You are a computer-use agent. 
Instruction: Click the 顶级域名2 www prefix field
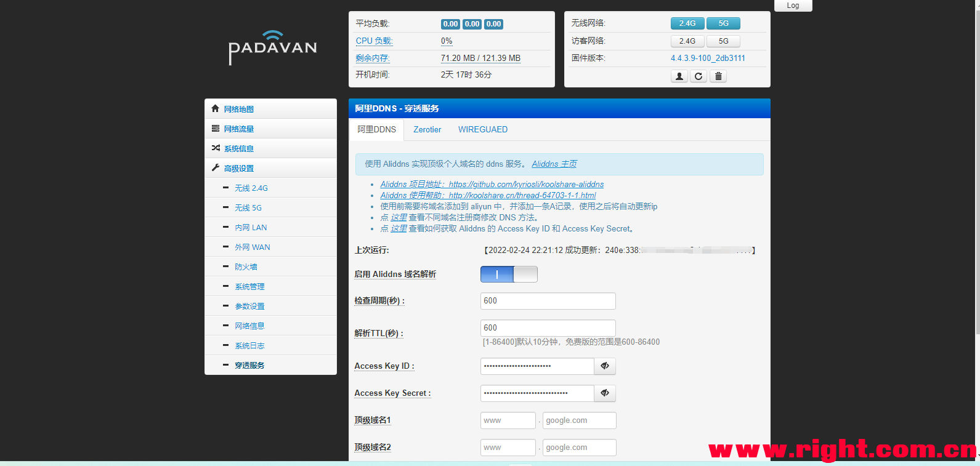[508, 448]
